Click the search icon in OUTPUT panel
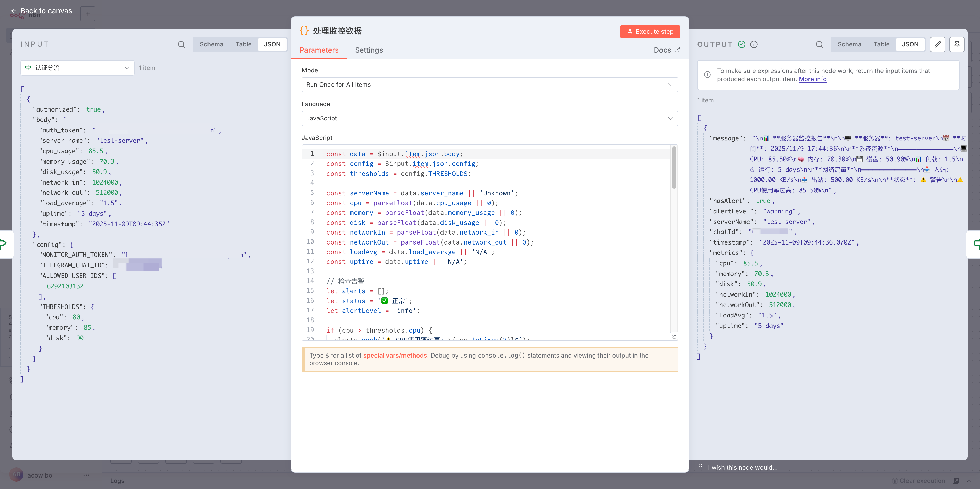This screenshot has width=980, height=489. point(819,44)
